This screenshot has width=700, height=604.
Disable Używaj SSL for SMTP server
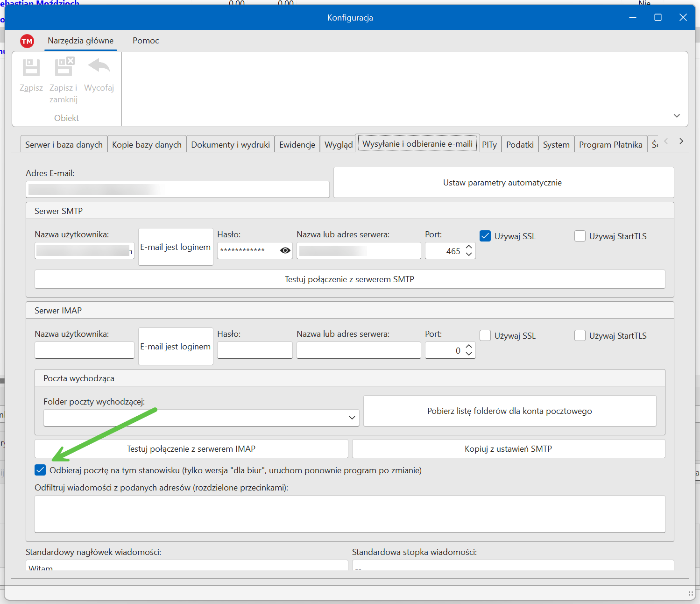tap(485, 236)
